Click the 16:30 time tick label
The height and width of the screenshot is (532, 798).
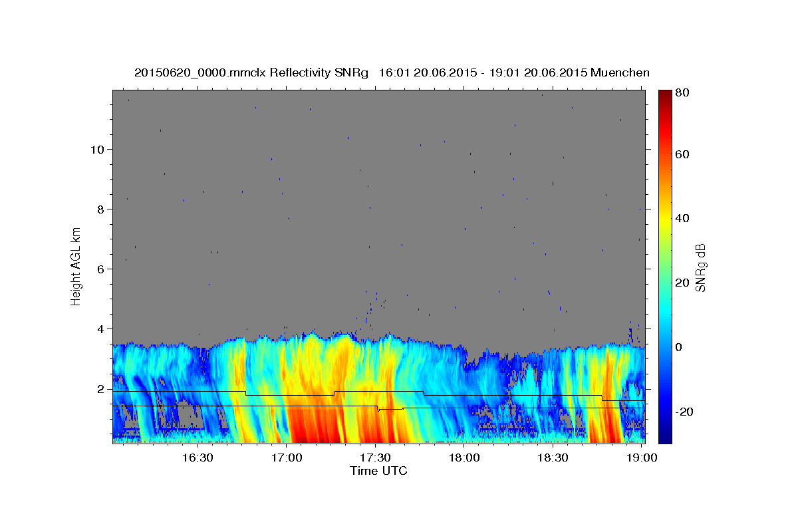pos(198,458)
